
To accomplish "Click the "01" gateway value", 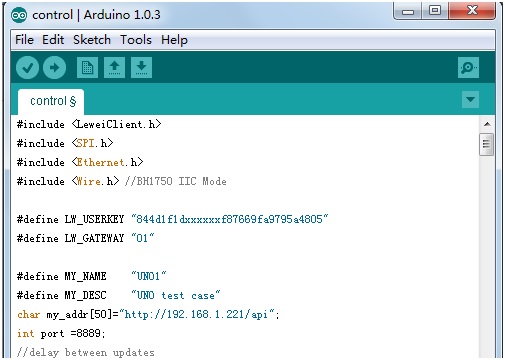I will (143, 238).
